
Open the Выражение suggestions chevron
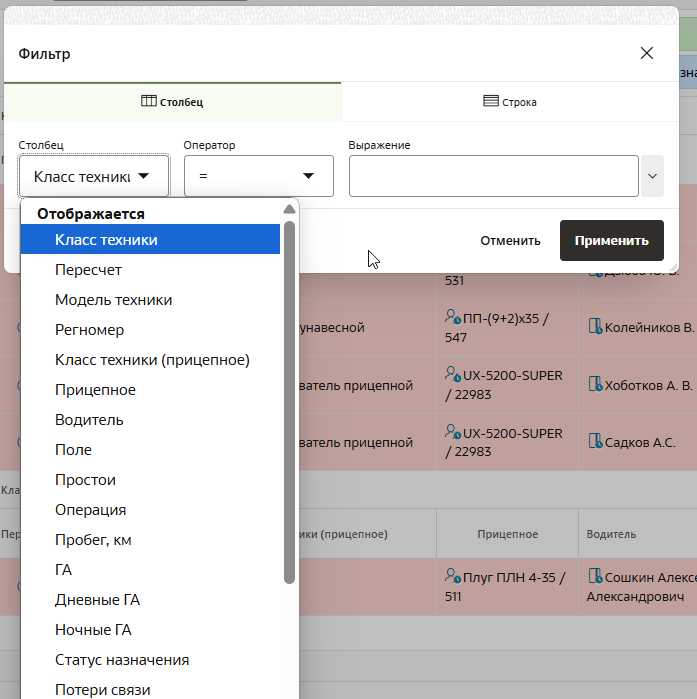tap(653, 176)
